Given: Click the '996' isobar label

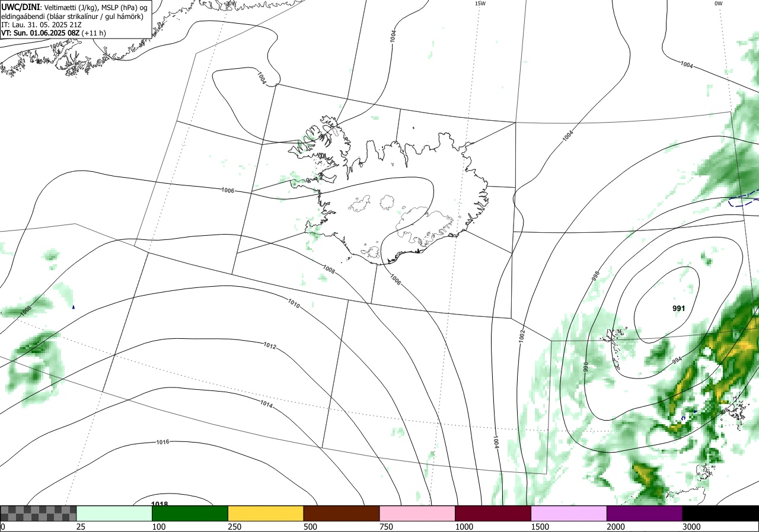Looking at the screenshot, I should (x=586, y=367).
